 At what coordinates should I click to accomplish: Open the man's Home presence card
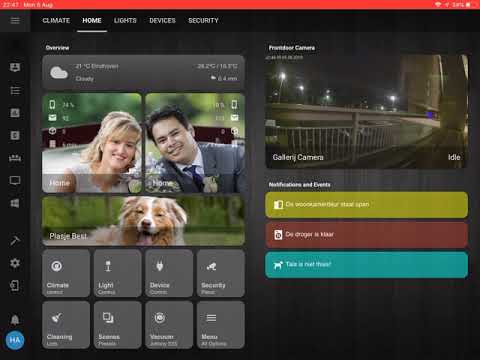tap(195, 143)
